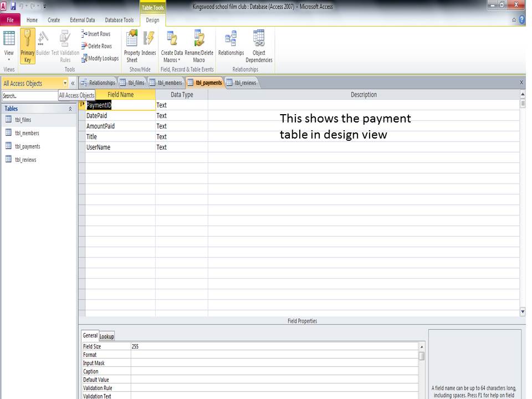This screenshot has height=399, width=532.
Task: Switch to the tbl_films document tab
Action: click(x=132, y=83)
